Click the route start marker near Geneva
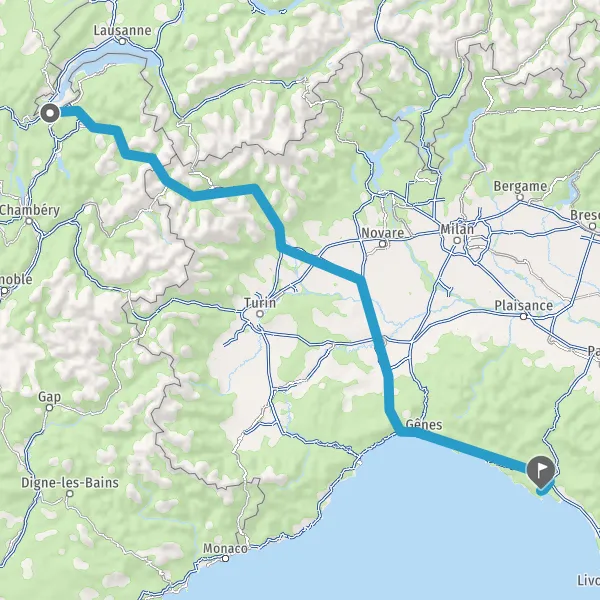The height and width of the screenshot is (600, 600). tap(50, 113)
